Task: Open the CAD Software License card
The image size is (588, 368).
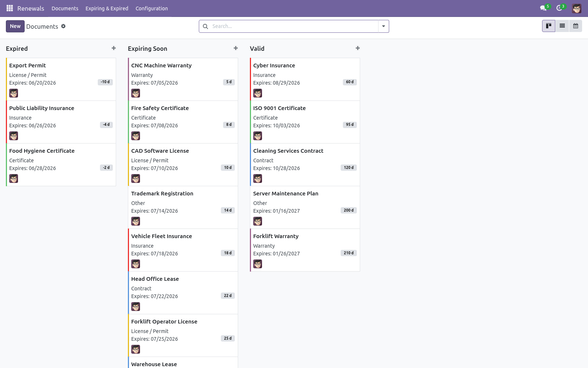Action: (183, 165)
